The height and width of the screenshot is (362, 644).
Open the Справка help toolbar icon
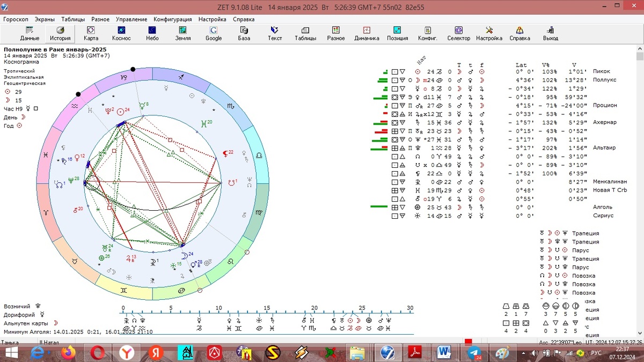point(519,33)
